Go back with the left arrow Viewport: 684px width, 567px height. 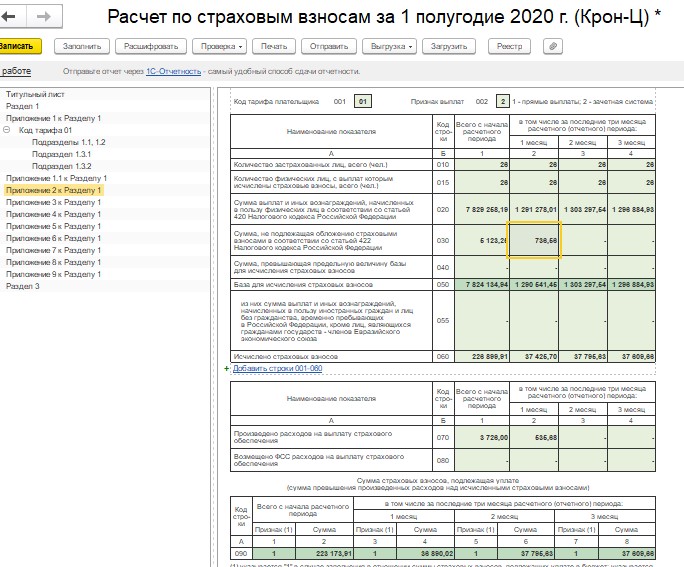pos(10,17)
